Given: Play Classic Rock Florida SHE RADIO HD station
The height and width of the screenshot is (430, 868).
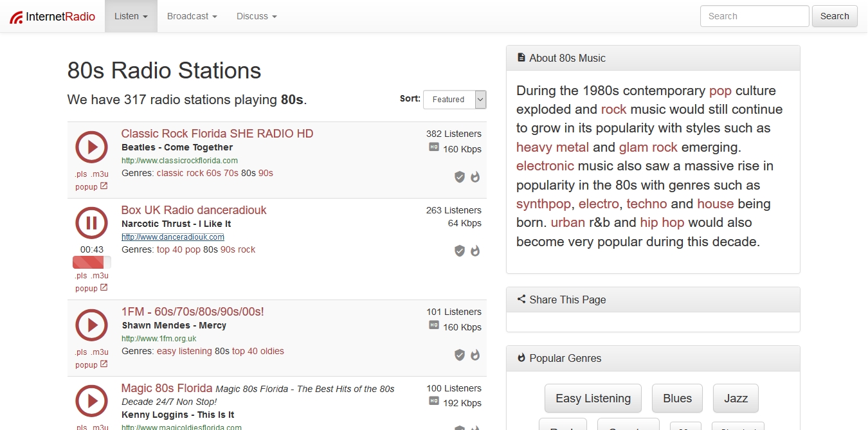Looking at the screenshot, I should click(92, 147).
